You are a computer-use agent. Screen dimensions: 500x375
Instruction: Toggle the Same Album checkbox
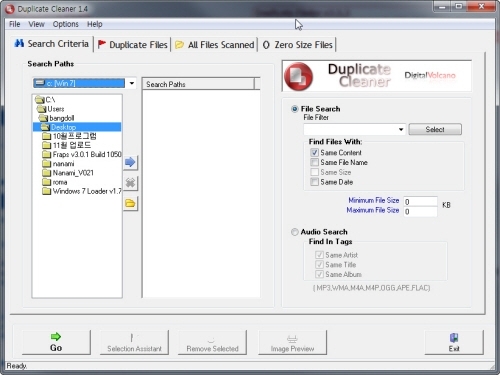tap(319, 274)
